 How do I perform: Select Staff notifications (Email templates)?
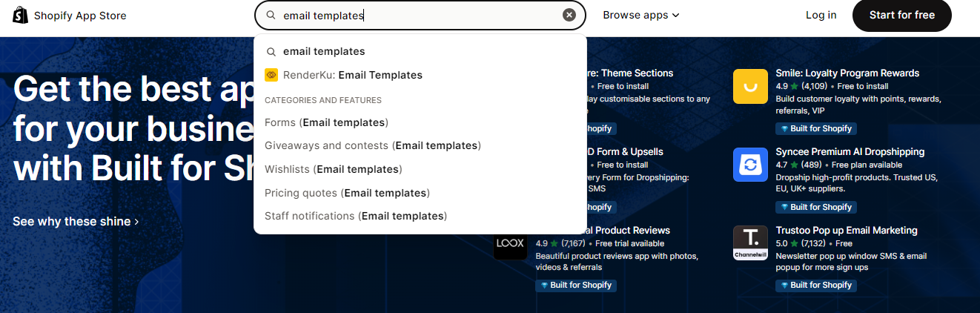tap(356, 216)
